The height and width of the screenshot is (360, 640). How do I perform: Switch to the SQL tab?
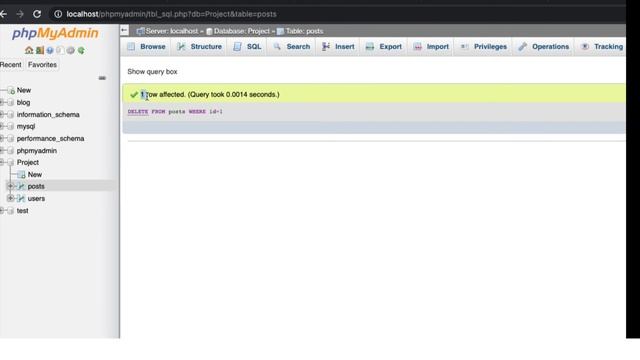click(247, 47)
